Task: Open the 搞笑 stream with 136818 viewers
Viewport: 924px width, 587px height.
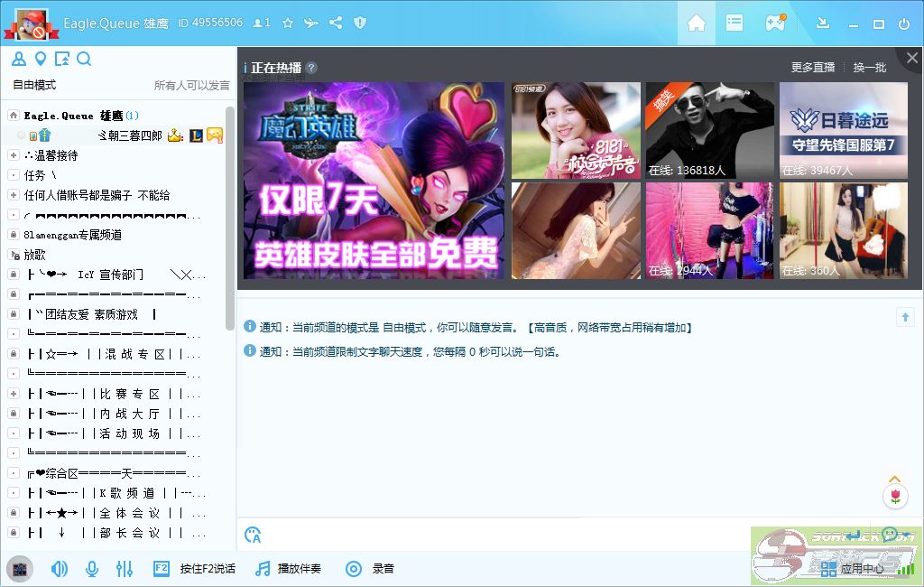Action: [x=709, y=130]
